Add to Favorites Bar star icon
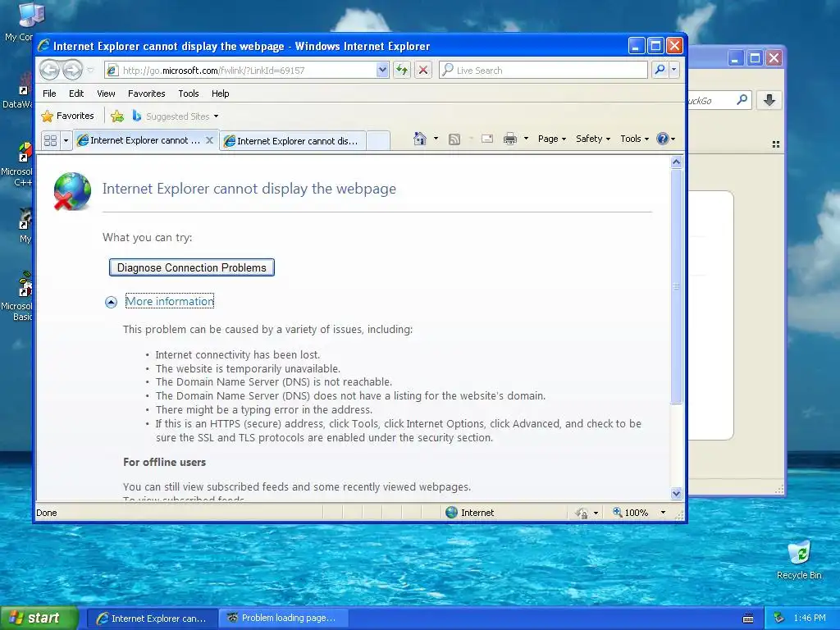840x630 pixels. coord(117,116)
